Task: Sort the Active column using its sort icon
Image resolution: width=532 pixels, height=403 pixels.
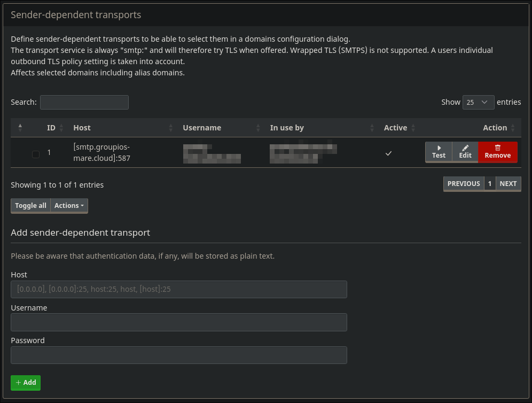Action: pyautogui.click(x=413, y=128)
